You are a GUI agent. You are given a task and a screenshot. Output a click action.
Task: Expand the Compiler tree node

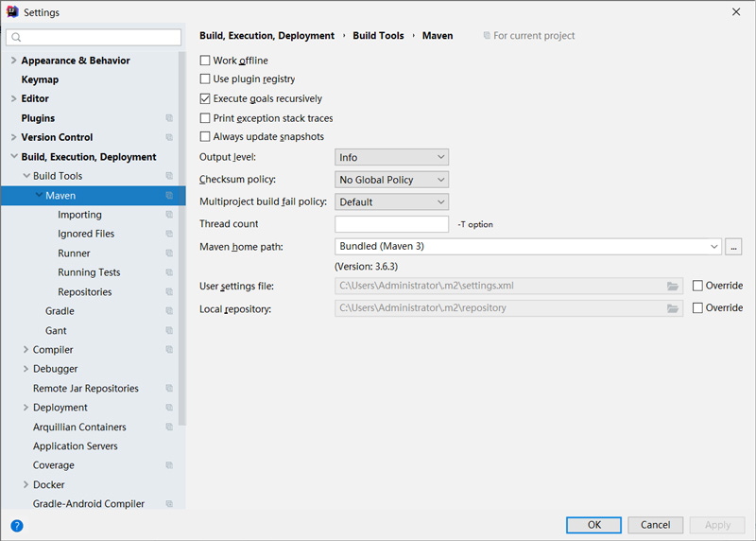click(26, 350)
